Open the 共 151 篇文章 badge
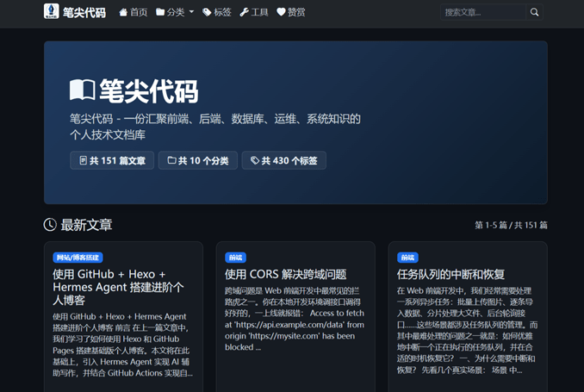The width and height of the screenshot is (584, 392). [x=112, y=160]
